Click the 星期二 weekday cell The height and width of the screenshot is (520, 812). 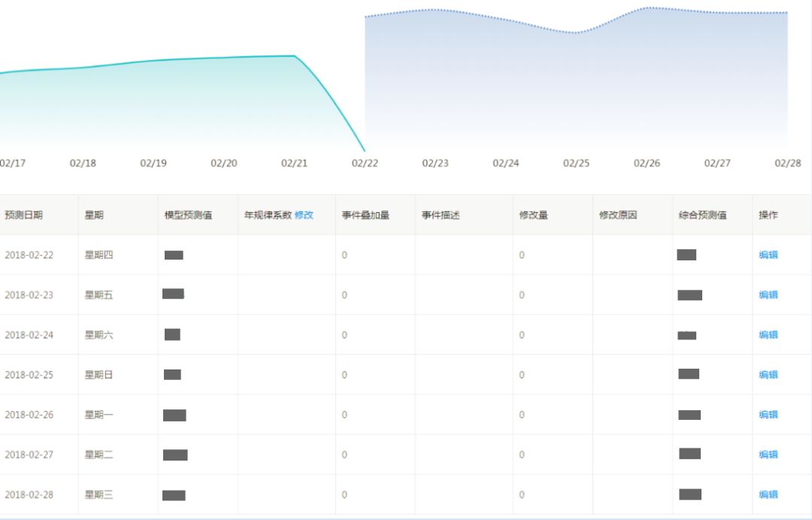pos(98,455)
